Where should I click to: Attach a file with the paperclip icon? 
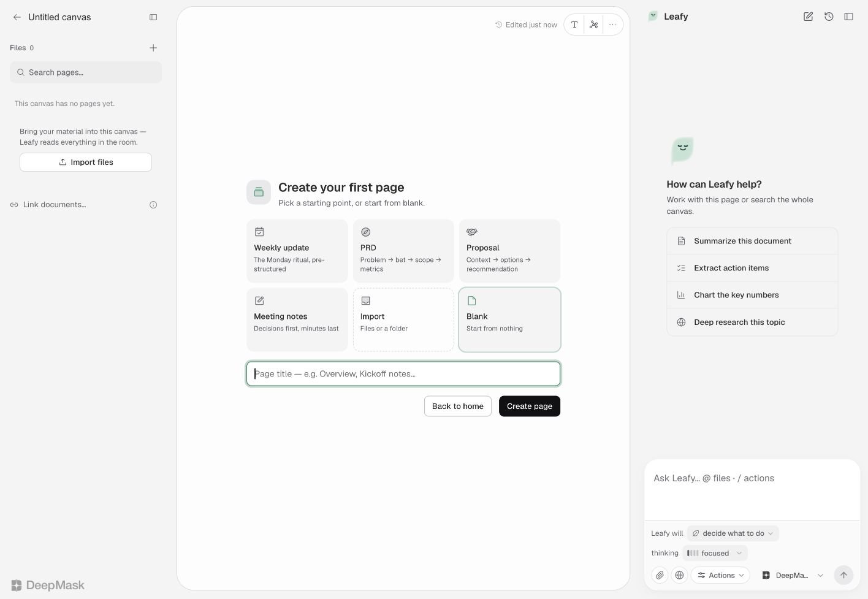(x=660, y=575)
